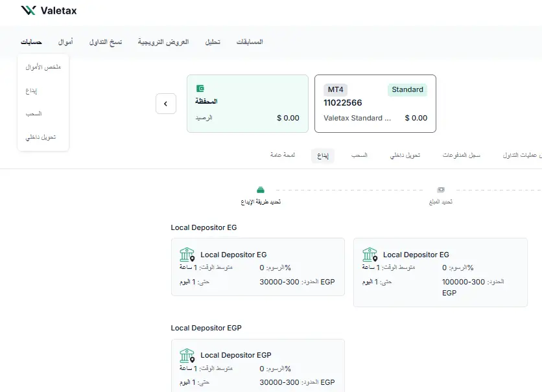Image resolution: width=542 pixels, height=392 pixels.
Task: Click the green wallet icon in المحفظة card
Action: point(200,88)
